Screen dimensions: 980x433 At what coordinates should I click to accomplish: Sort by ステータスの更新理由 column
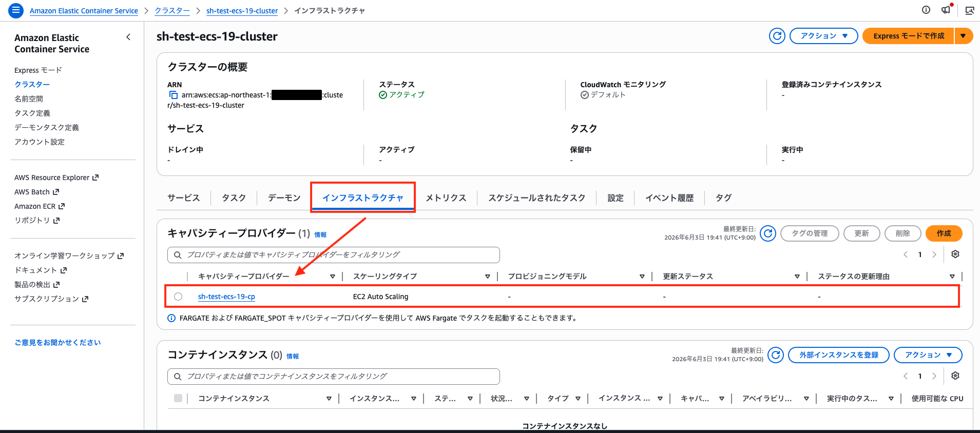(952, 277)
